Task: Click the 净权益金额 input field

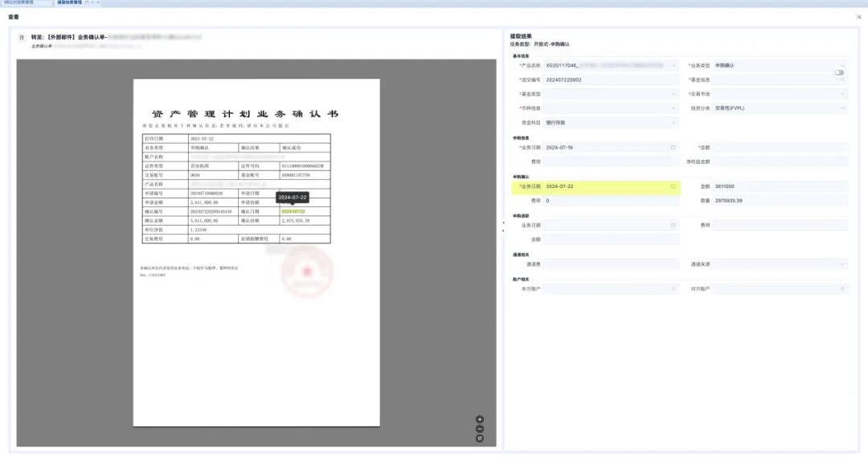Action: [780, 162]
